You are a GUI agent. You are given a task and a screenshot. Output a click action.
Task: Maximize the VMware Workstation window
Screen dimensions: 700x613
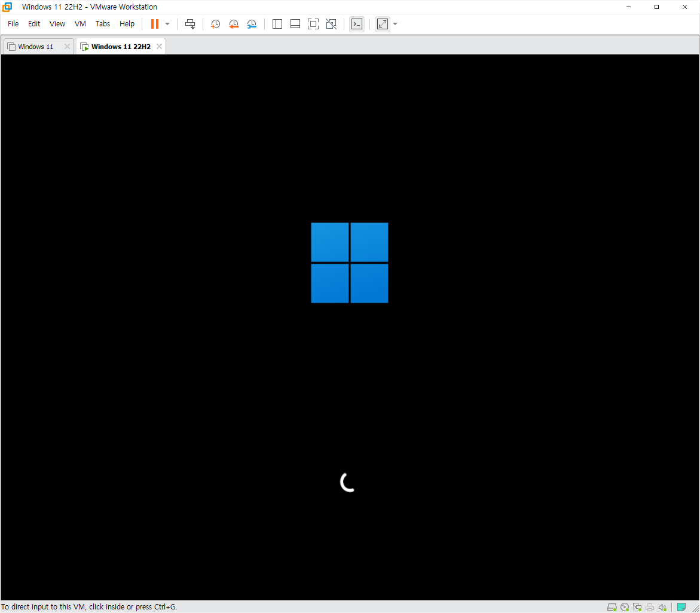pos(657,7)
